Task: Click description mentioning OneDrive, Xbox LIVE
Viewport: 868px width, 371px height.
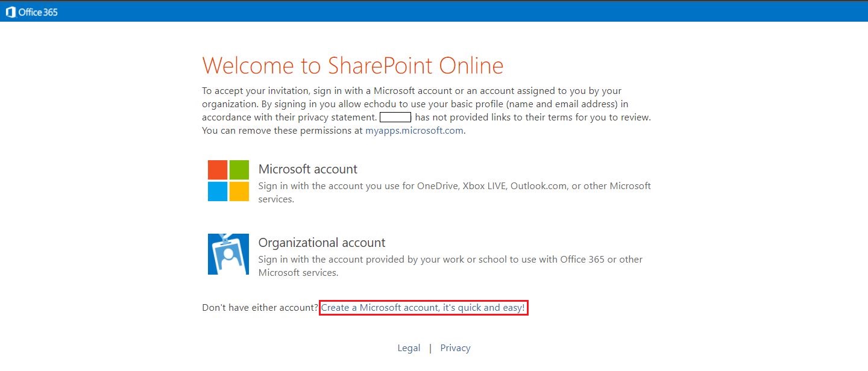Action: point(454,193)
